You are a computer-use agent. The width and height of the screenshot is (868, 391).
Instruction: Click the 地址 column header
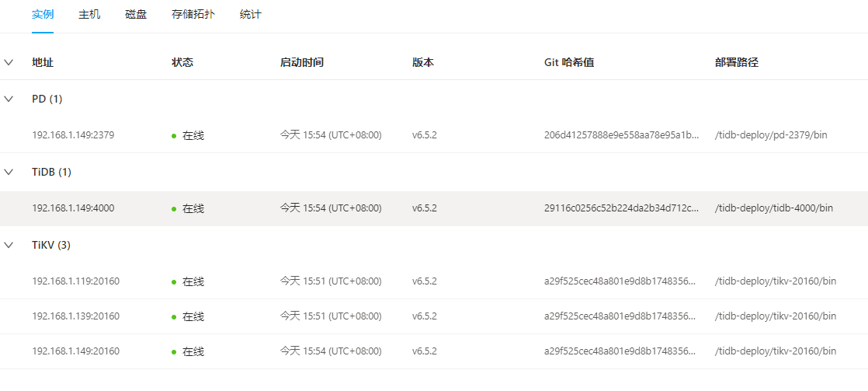pyautogui.click(x=43, y=62)
